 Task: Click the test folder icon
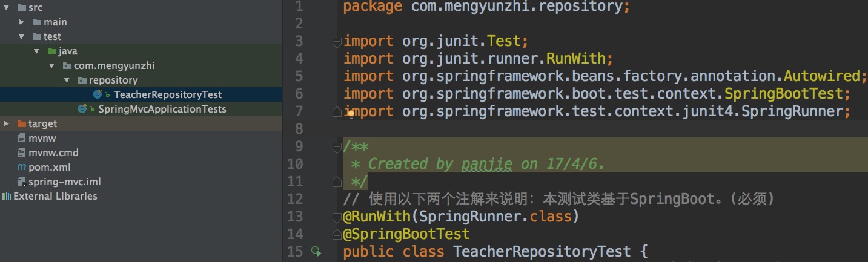tap(36, 37)
